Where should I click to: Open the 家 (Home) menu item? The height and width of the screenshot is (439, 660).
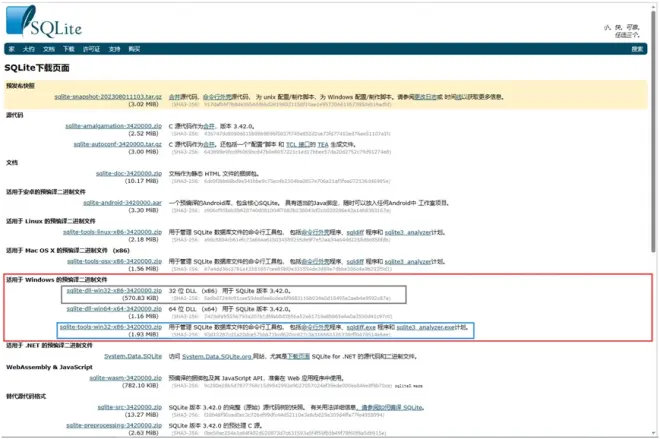[x=12, y=49]
